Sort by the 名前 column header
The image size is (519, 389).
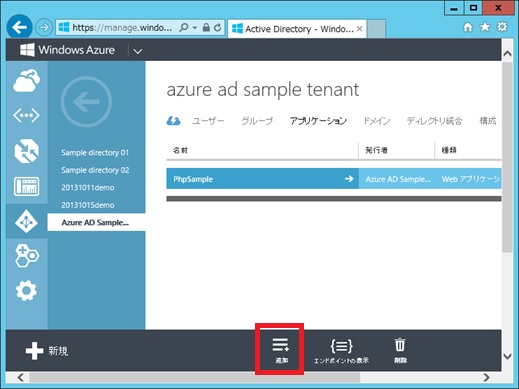click(x=180, y=150)
